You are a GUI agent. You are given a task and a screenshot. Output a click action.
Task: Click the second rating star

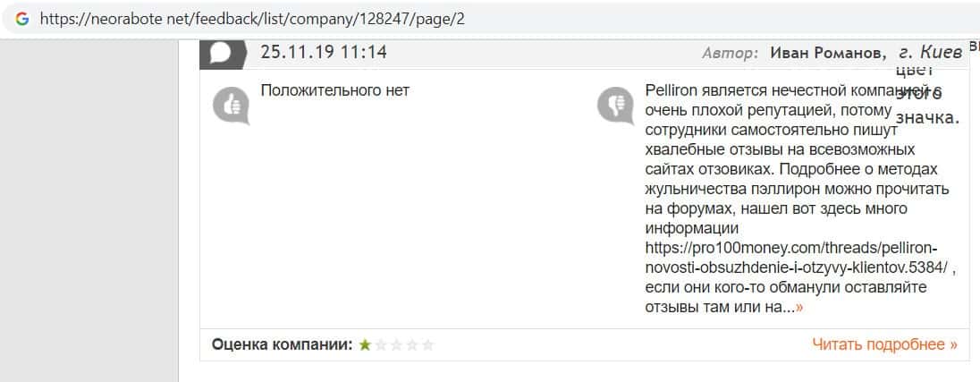tap(381, 344)
